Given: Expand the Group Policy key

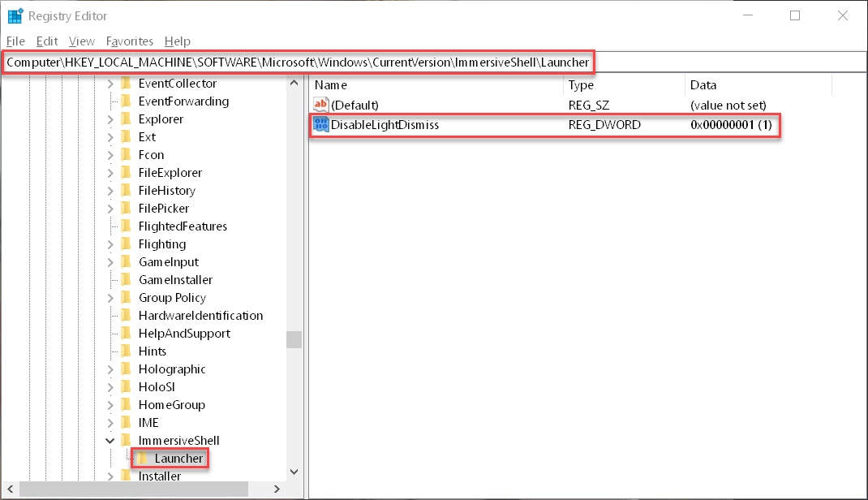Looking at the screenshot, I should pyautogui.click(x=110, y=298).
